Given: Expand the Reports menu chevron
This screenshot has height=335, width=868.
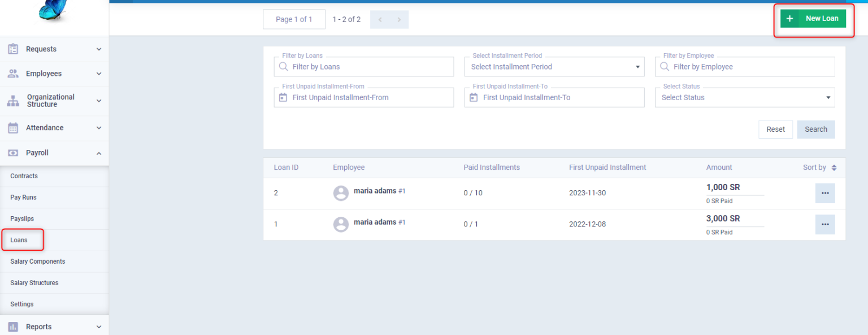Looking at the screenshot, I should tap(99, 327).
